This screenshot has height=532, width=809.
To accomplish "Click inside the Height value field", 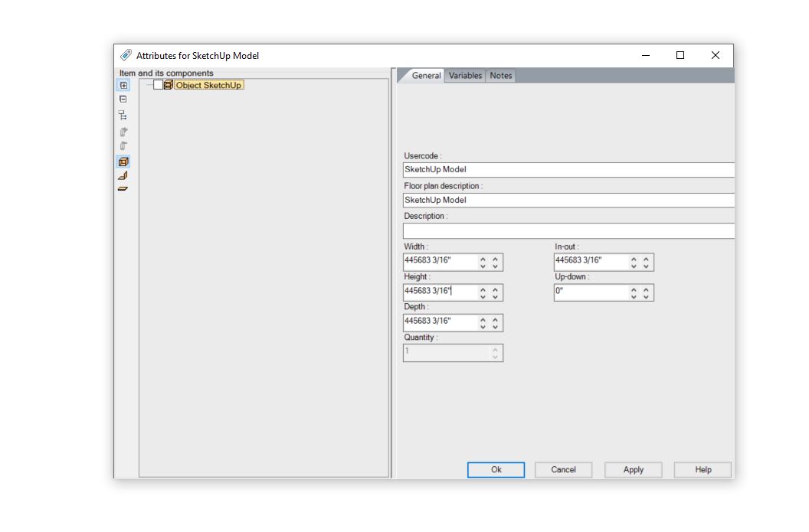I will 440,292.
